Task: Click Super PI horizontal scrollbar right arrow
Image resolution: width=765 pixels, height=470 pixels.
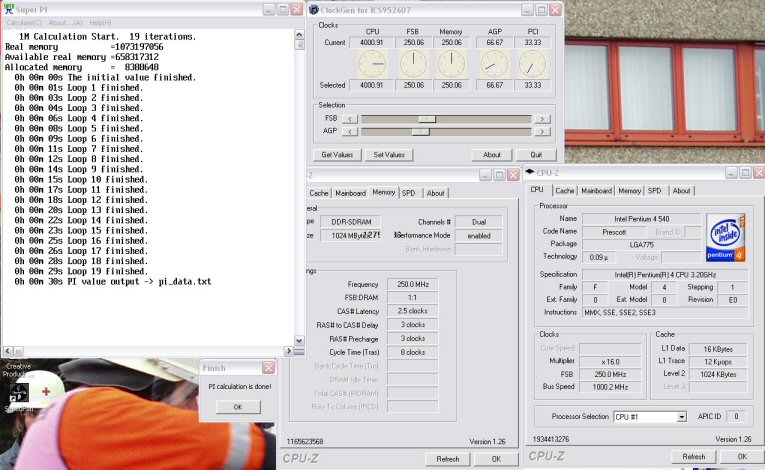Action: pyautogui.click(x=288, y=350)
